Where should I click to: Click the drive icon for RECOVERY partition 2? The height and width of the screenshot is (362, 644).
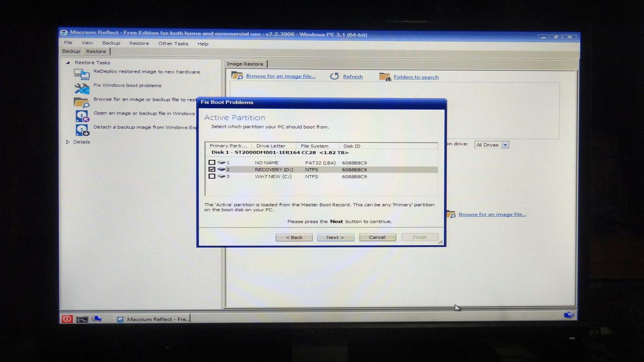(x=221, y=170)
